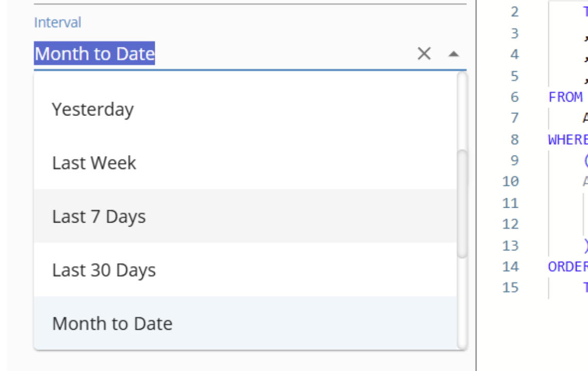Screen dimensions: 588x371
Task: Clear the Interval field with the X icon
Action: tap(424, 54)
